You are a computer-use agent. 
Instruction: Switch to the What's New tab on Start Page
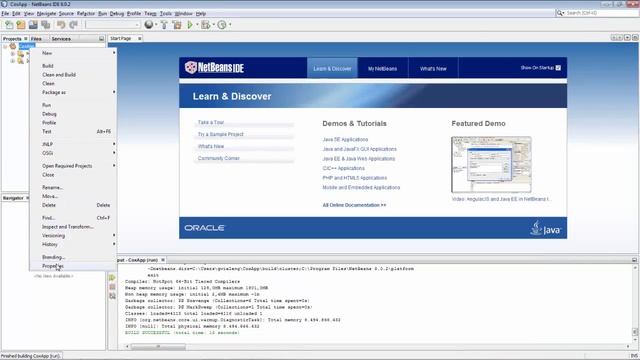click(433, 69)
